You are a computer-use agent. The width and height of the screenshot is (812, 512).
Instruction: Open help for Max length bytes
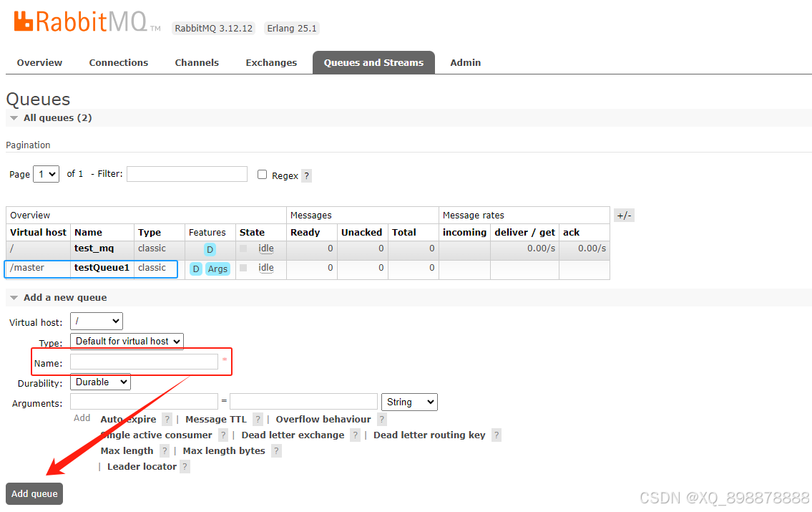coord(276,451)
